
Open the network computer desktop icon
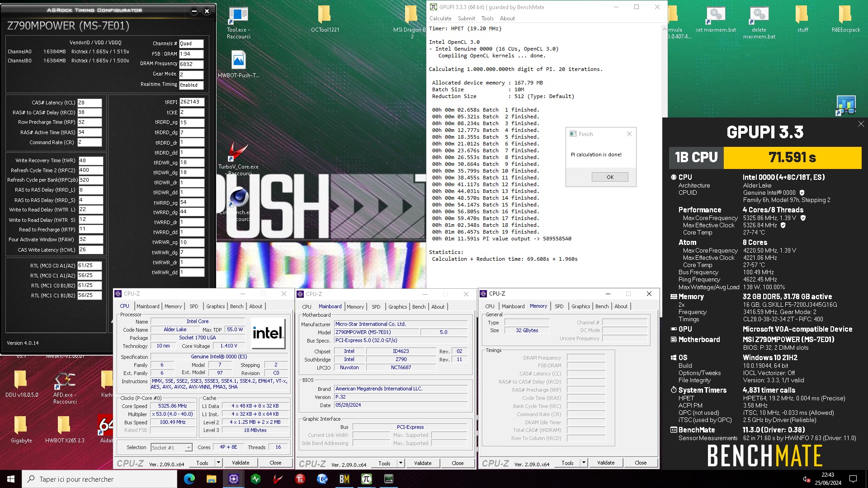click(x=845, y=105)
